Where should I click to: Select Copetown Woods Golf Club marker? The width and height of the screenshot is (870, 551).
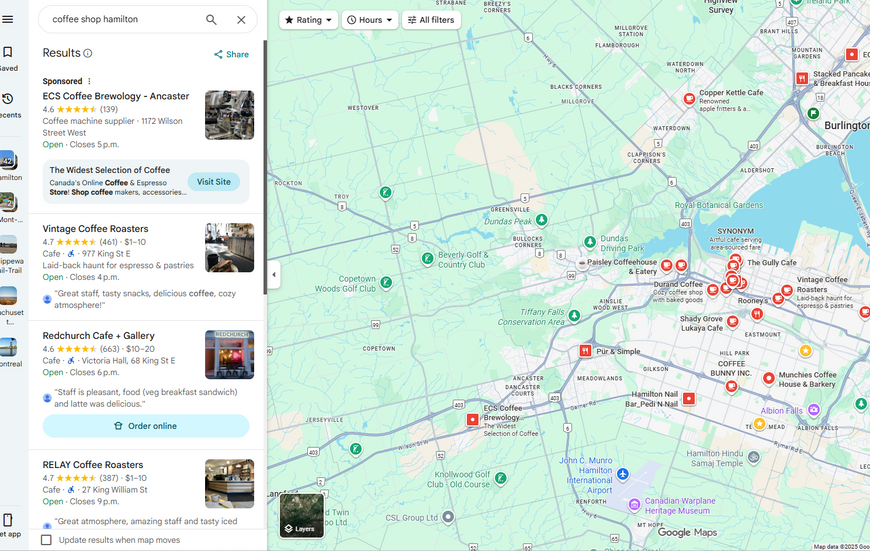click(x=386, y=282)
